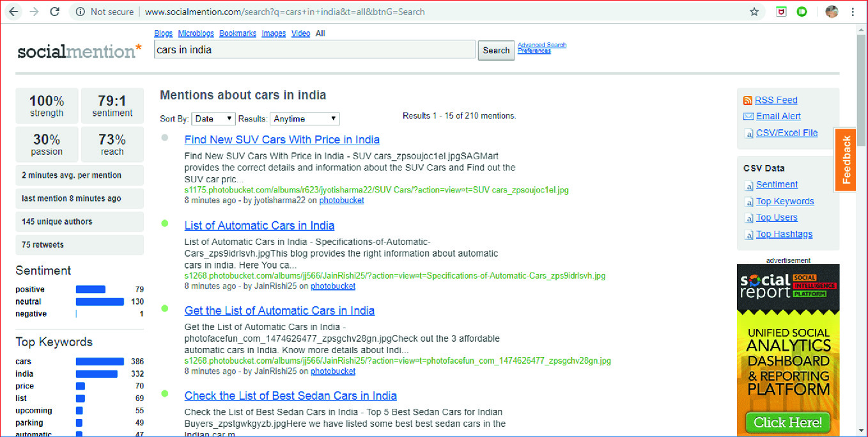Switch to the Video search tab

[301, 33]
